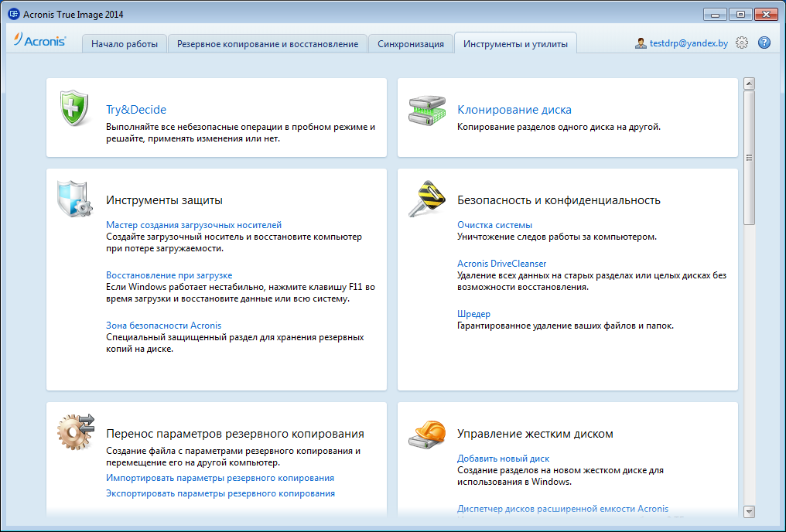
Task: Click the scrollbar down arrow
Action: pos(748,511)
